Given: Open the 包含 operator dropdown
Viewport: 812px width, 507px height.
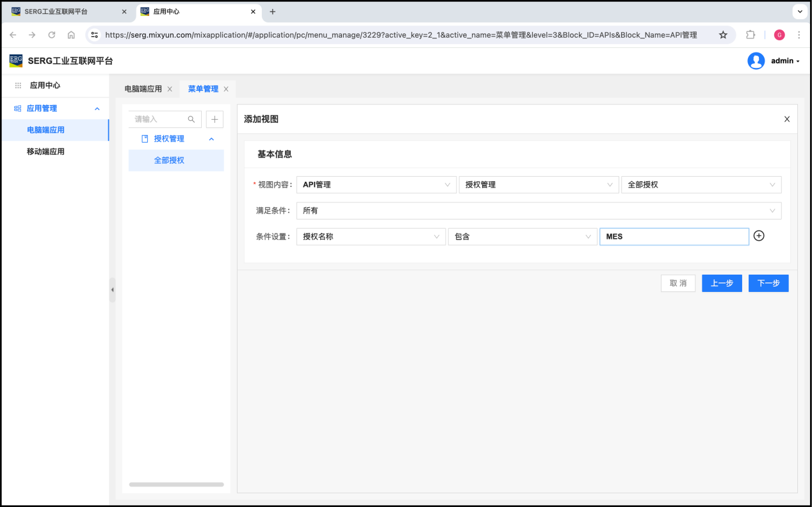Looking at the screenshot, I should 522,236.
